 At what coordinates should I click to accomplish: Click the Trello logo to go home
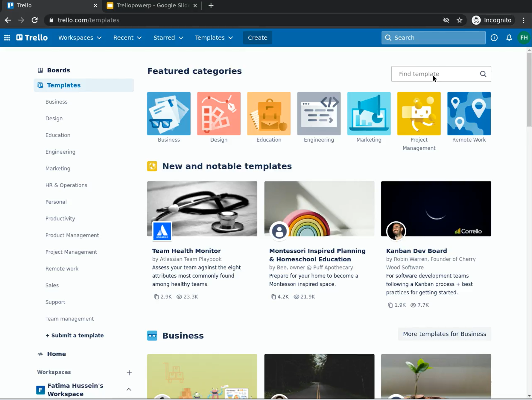32,38
